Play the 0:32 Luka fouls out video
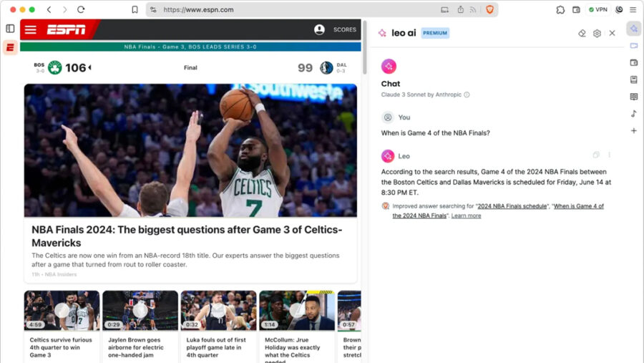This screenshot has height=363, width=644. point(218,311)
